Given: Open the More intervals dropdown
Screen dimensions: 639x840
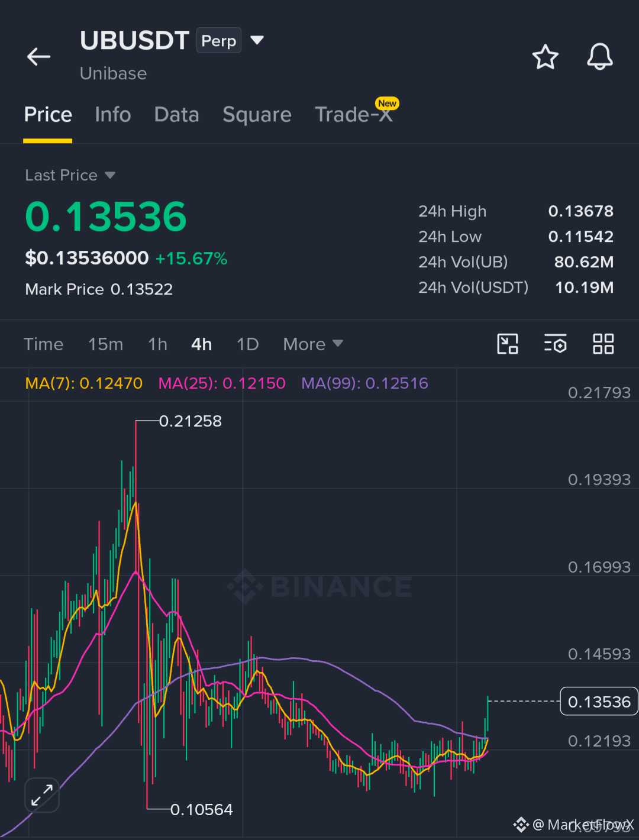Looking at the screenshot, I should (x=312, y=344).
